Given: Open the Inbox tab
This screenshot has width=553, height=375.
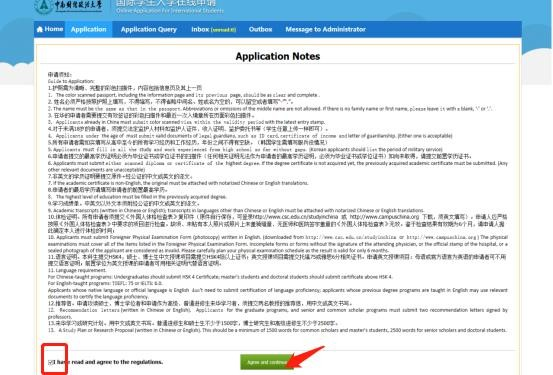Looking at the screenshot, I should (213, 29).
